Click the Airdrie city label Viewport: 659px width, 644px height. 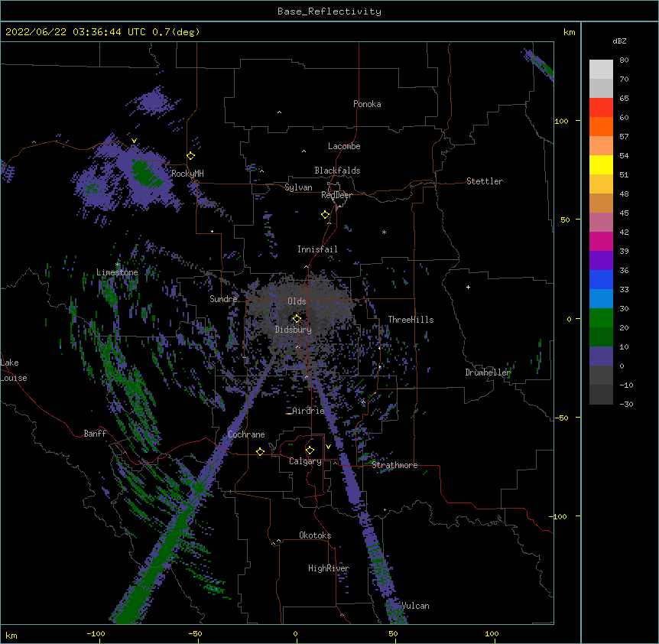point(309,411)
